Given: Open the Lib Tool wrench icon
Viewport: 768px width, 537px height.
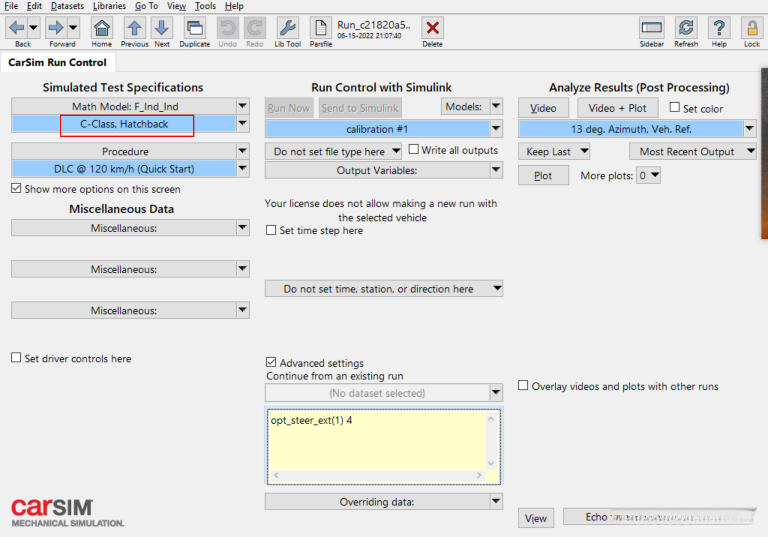Looking at the screenshot, I should click(x=288, y=28).
